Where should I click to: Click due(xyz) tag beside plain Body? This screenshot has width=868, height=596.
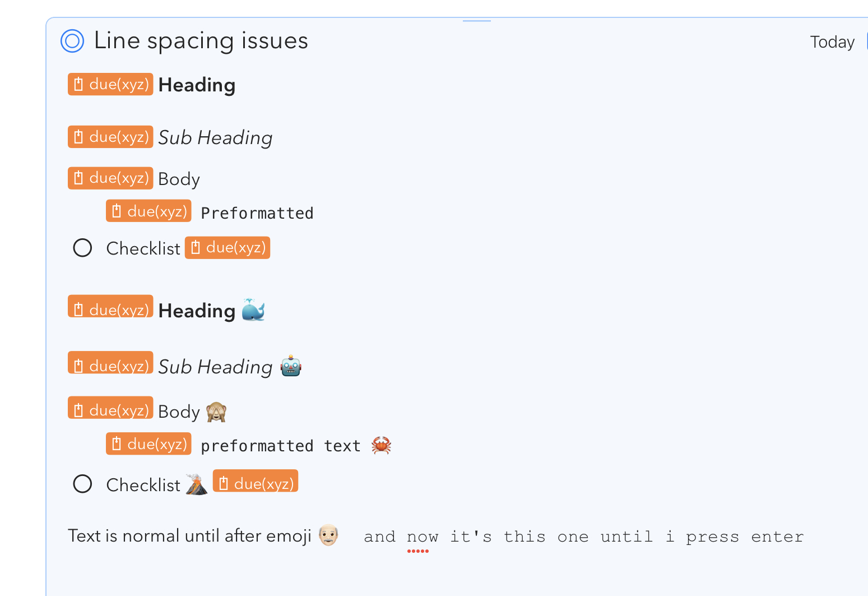110,178
